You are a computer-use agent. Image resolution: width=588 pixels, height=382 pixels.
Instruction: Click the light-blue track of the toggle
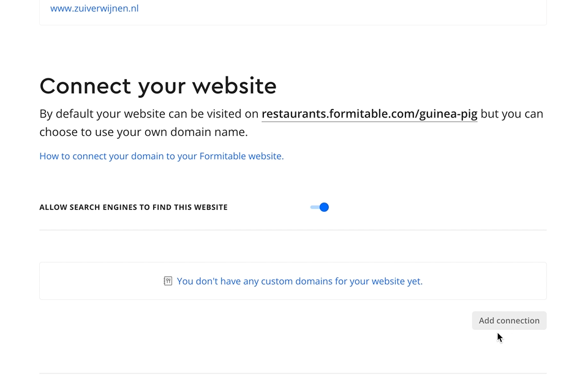tap(315, 208)
